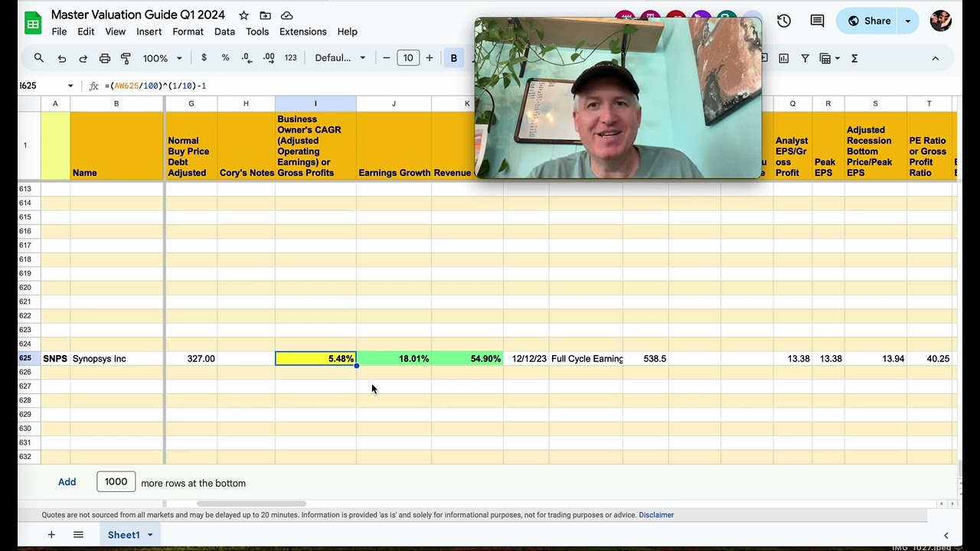980x551 pixels.
Task: Click Add rows button
Action: pyautogui.click(x=67, y=482)
